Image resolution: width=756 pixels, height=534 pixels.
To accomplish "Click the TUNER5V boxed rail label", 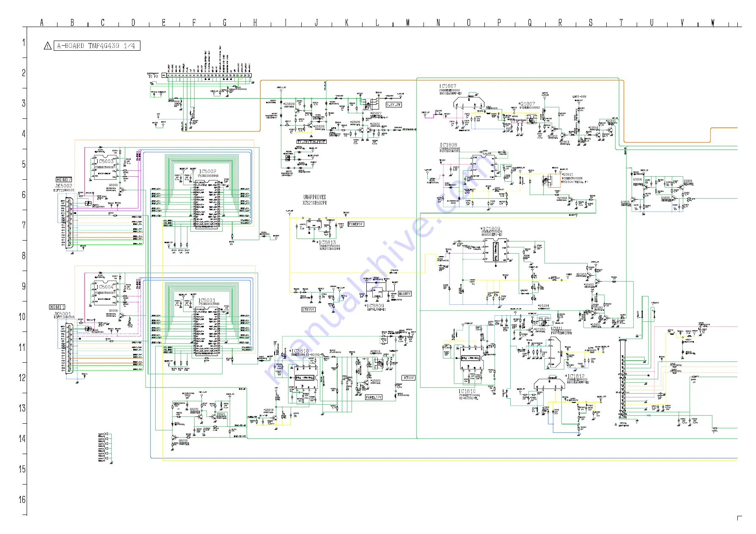I will (356, 224).
